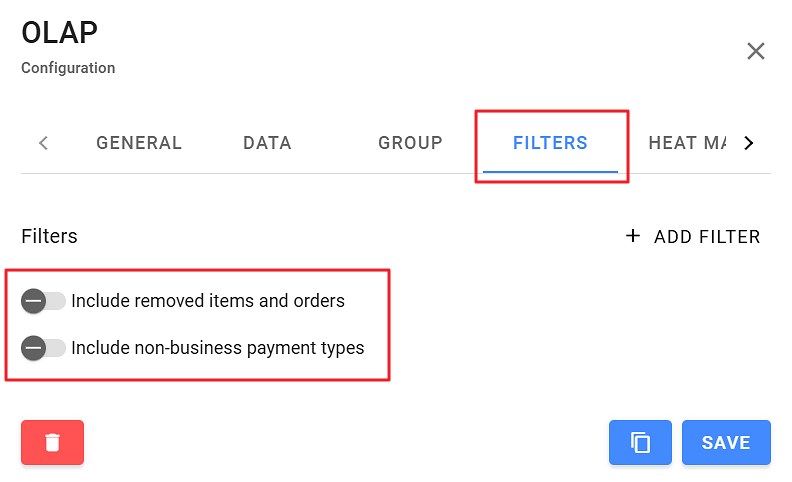Click the Filters section heading
792x482 pixels.
(49, 236)
